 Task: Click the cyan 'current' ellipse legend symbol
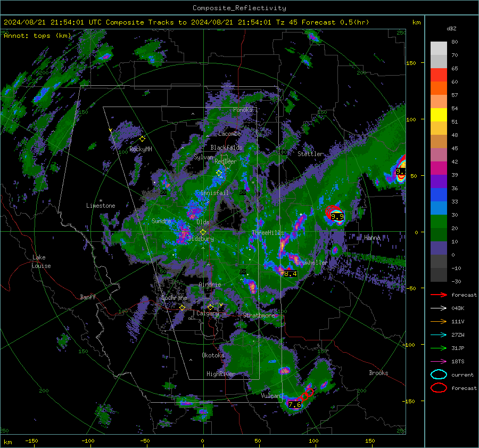point(439,374)
